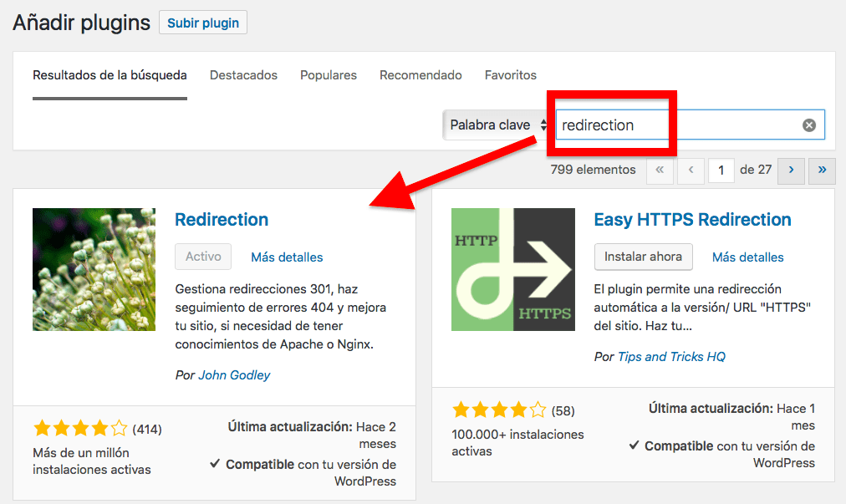This screenshot has width=846, height=504.
Task: Go to the next results page arrow
Action: point(791,171)
